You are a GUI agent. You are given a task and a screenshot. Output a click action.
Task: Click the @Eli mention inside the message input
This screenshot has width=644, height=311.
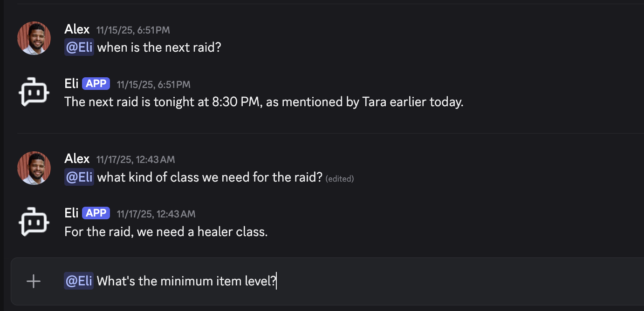point(79,281)
